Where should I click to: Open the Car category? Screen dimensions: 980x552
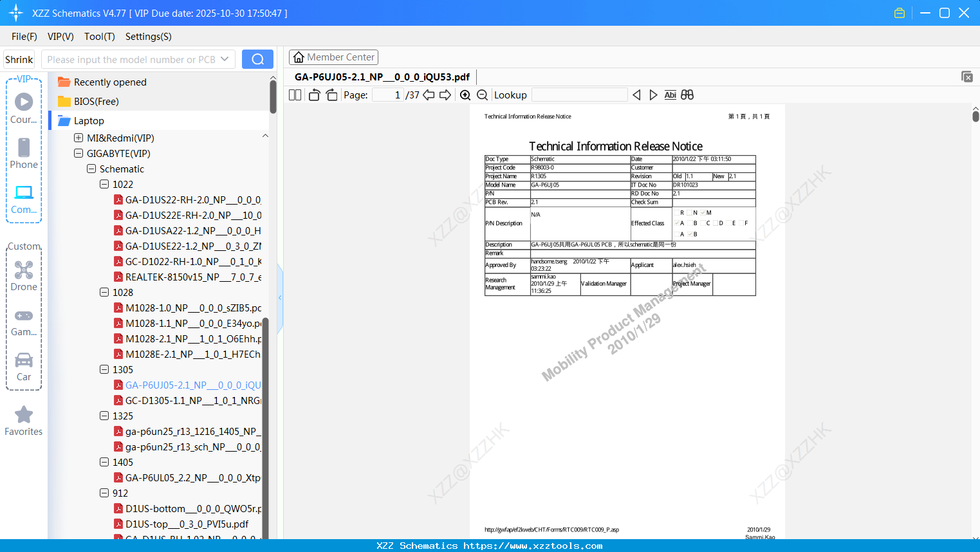pos(24,367)
